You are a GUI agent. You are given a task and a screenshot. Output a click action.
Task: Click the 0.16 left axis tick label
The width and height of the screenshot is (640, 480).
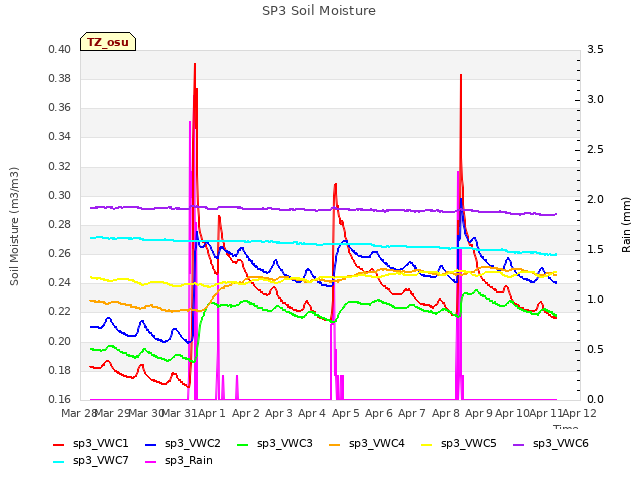[59, 399]
